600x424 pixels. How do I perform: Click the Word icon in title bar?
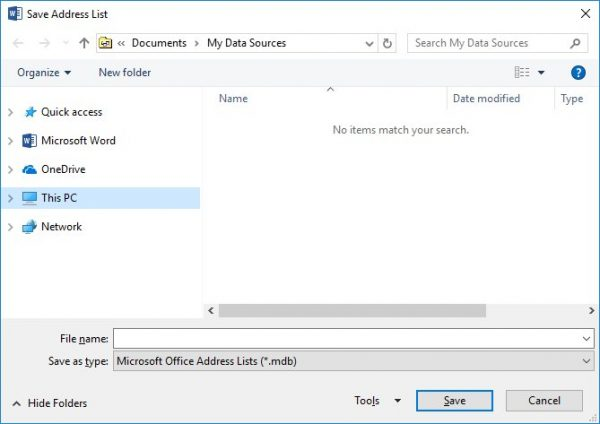point(15,14)
